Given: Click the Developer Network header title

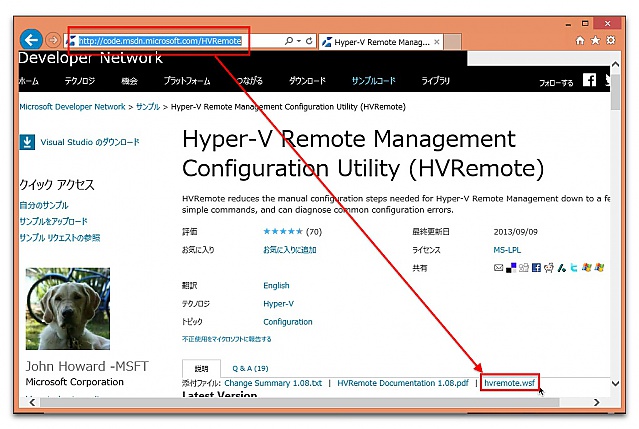Looking at the screenshot, I should click(x=90, y=58).
